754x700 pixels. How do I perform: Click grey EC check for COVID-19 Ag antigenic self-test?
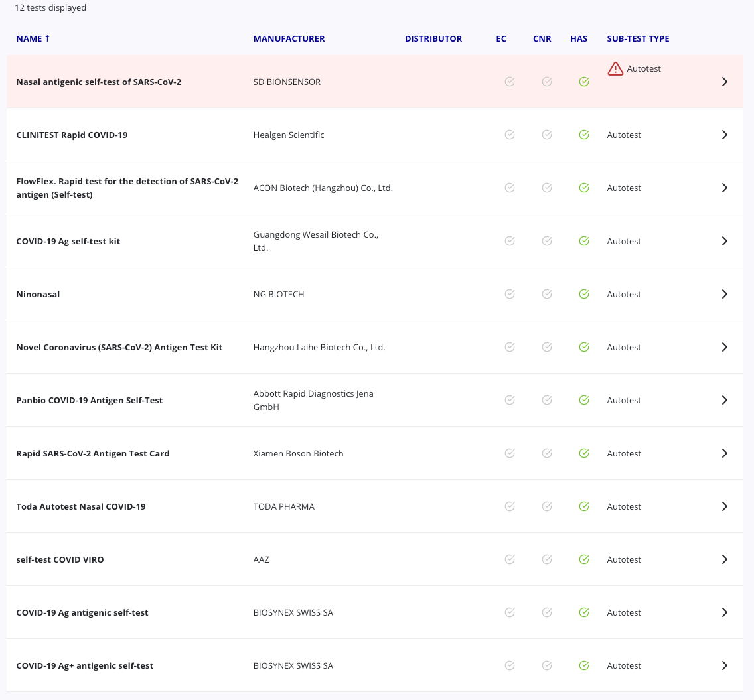coord(510,612)
